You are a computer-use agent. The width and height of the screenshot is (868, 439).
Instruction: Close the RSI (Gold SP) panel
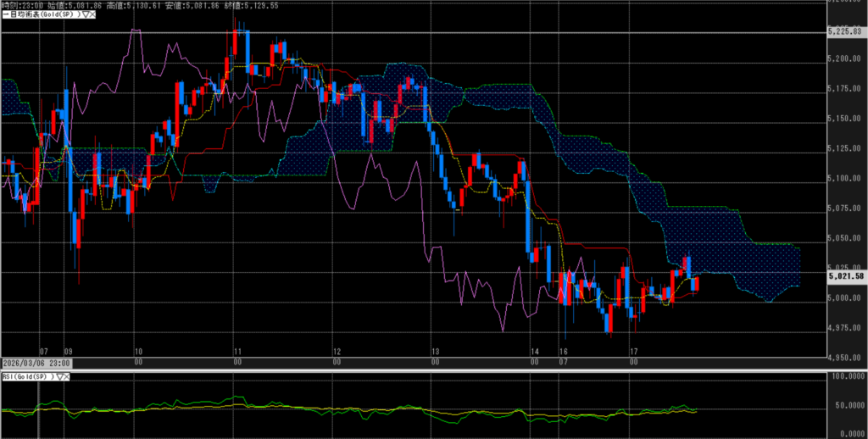(x=67, y=375)
